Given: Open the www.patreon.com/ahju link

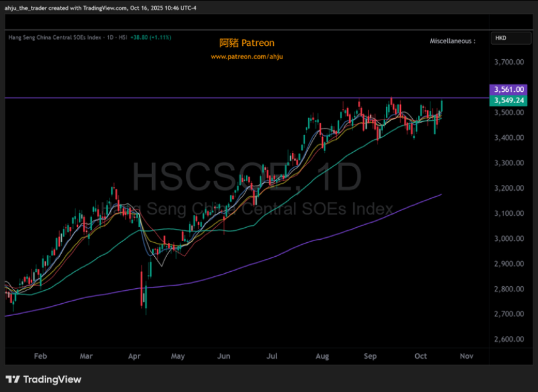Looking at the screenshot, I should (247, 57).
